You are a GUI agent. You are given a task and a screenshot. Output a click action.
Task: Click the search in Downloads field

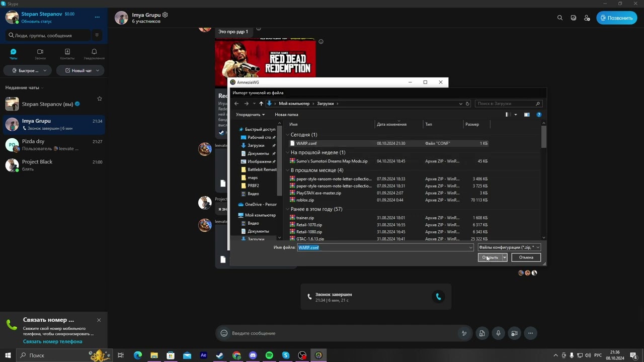508,104
